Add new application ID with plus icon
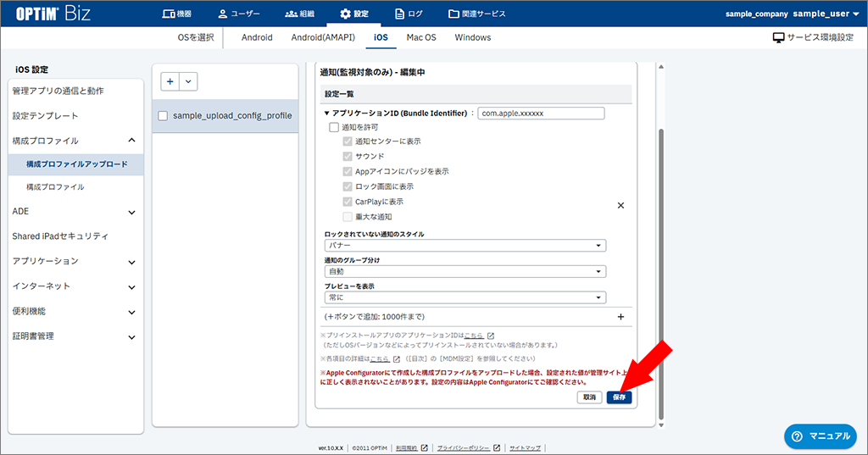 click(x=620, y=317)
